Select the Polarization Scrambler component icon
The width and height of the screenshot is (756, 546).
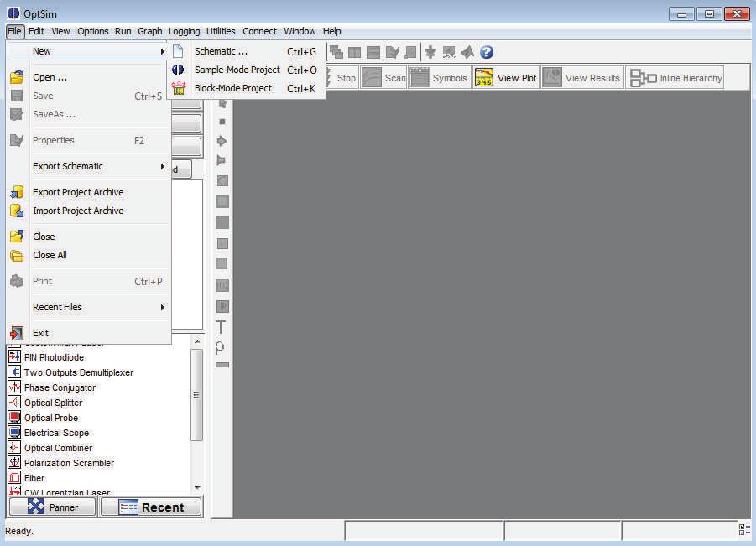[14, 463]
